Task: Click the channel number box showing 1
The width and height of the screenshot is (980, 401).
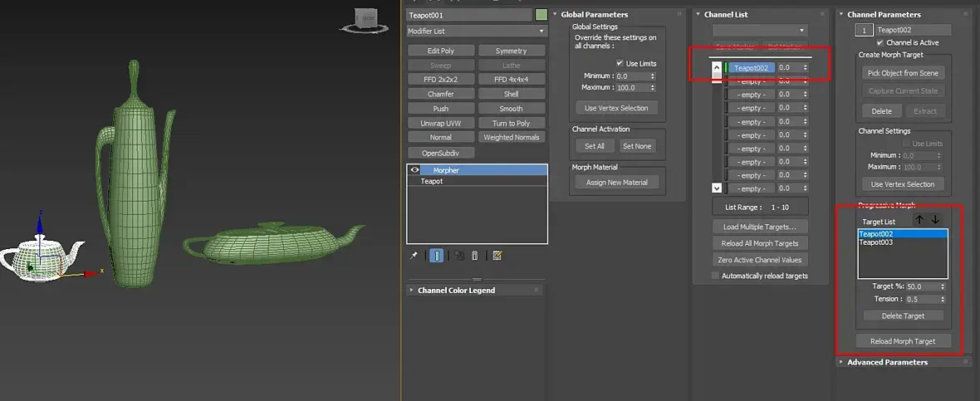Action: [x=865, y=30]
